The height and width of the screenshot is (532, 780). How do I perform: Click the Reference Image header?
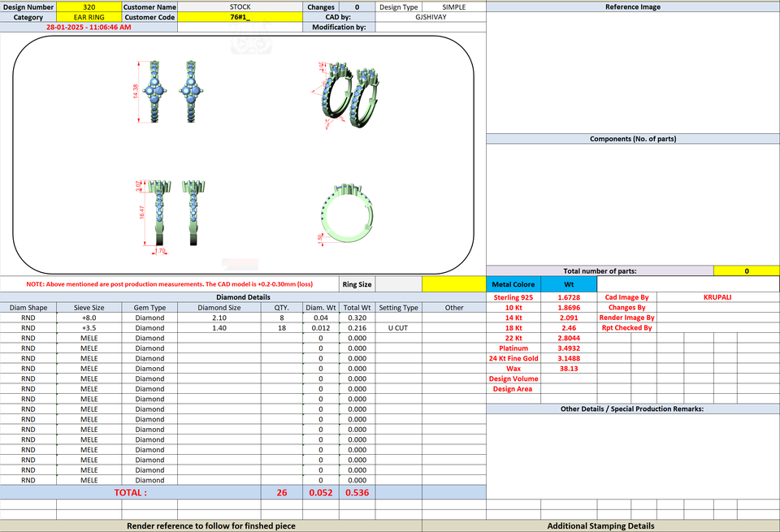click(633, 7)
